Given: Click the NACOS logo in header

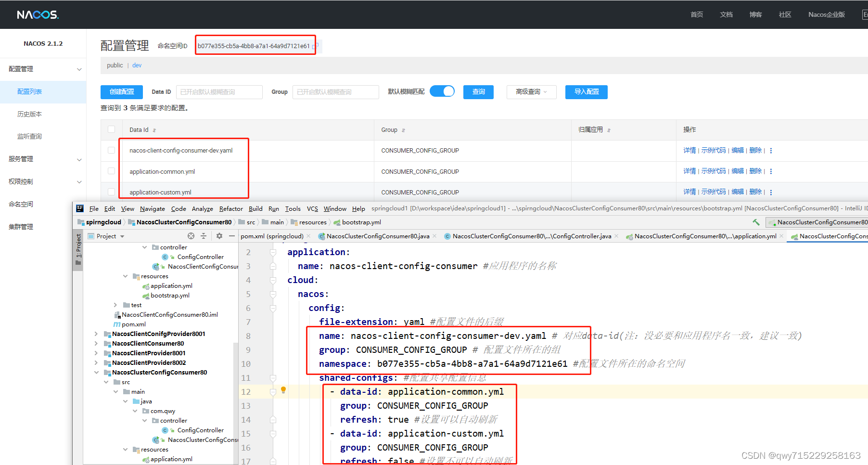Looking at the screenshot, I should pyautogui.click(x=38, y=15).
